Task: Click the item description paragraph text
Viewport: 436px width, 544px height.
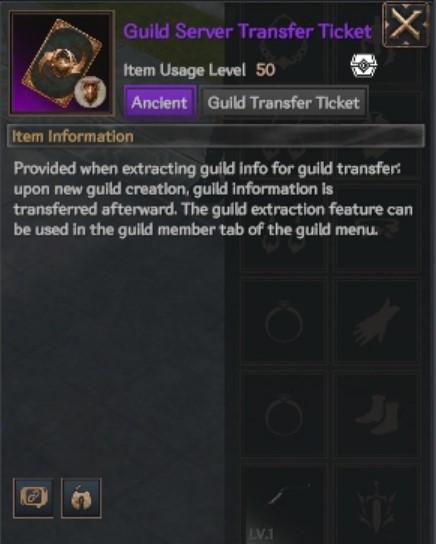Action: (213, 199)
